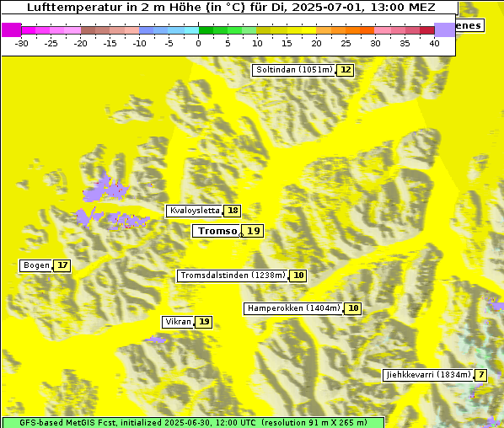Viewport: 504px width, 428px height.
Task: Click the dark green 0 to 2.5 legend swatch
Action: point(206,30)
